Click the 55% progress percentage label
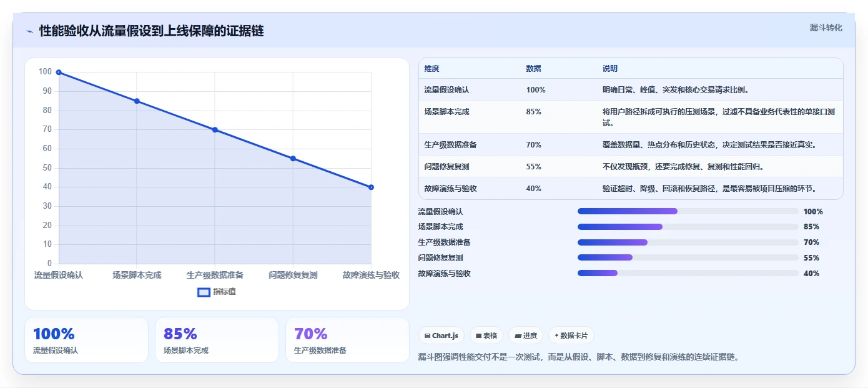The image size is (868, 388). click(811, 258)
